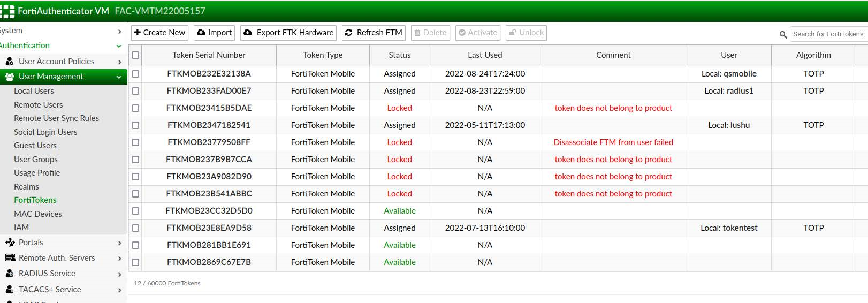Click the FortiAuthenticator logo icon
Screen dimensions: 868x303
(x=7, y=11)
